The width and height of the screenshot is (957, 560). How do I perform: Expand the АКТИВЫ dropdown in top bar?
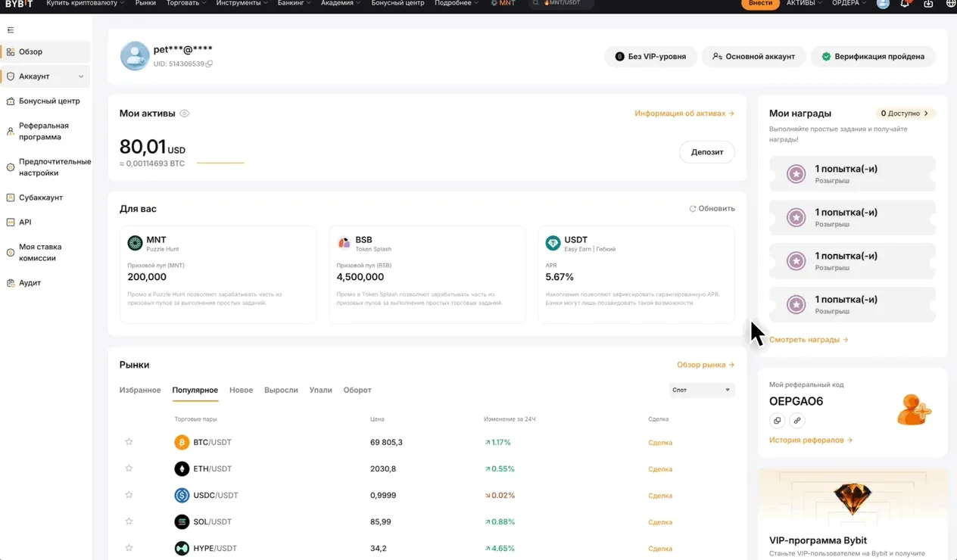click(x=803, y=3)
